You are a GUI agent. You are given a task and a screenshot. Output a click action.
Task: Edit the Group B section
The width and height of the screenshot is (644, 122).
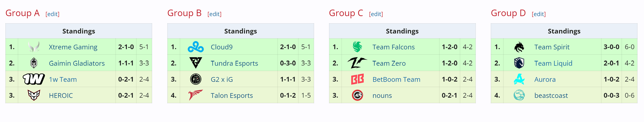point(214,14)
